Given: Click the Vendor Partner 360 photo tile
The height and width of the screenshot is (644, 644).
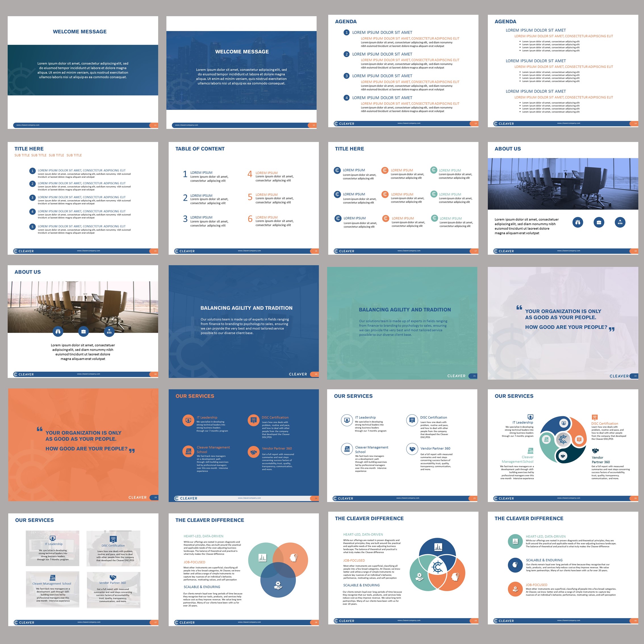Looking at the screenshot, I should (x=113, y=590).
